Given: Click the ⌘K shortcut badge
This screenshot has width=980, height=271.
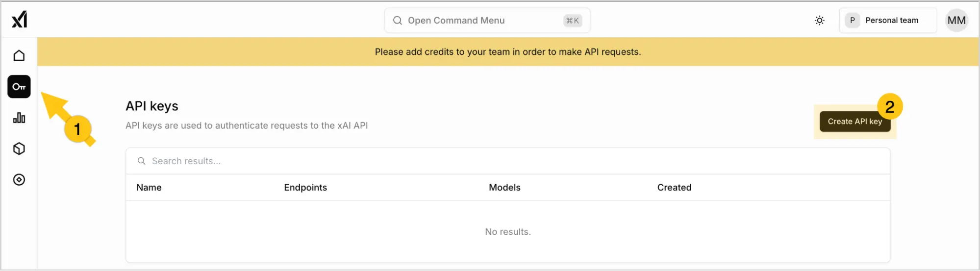Looking at the screenshot, I should (573, 21).
